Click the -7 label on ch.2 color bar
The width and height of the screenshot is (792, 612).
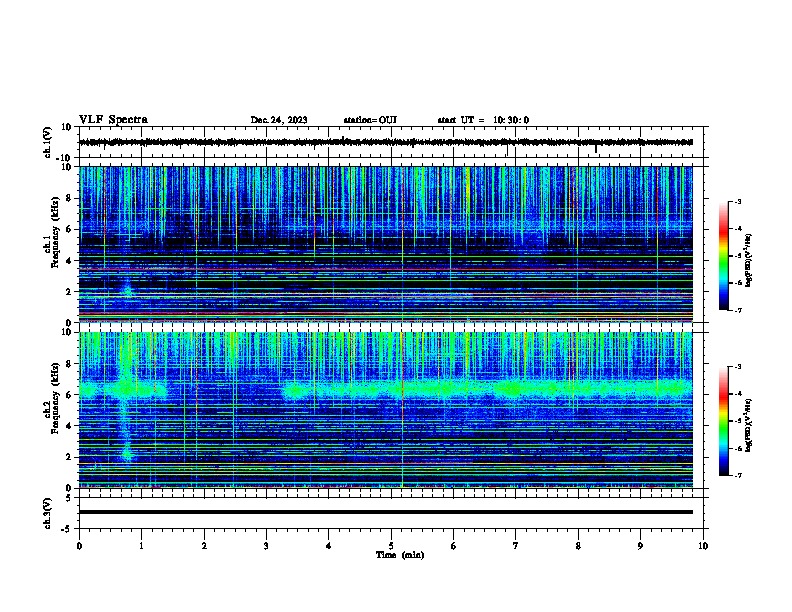point(737,475)
